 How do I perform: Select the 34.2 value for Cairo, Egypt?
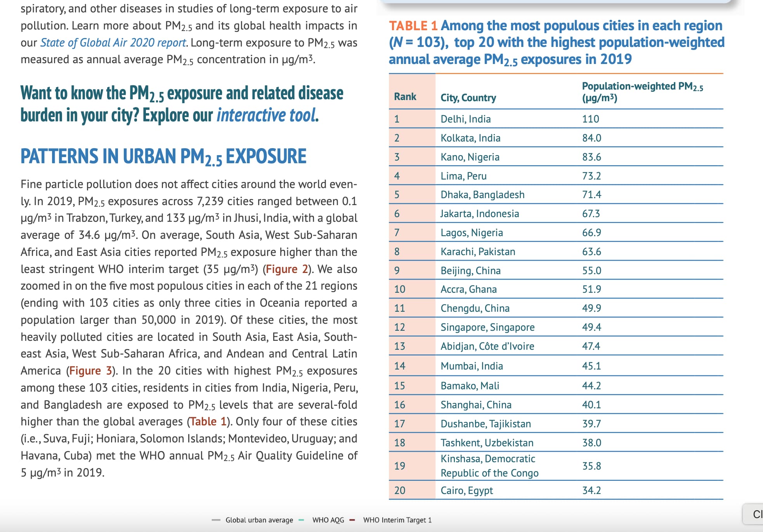pos(591,491)
